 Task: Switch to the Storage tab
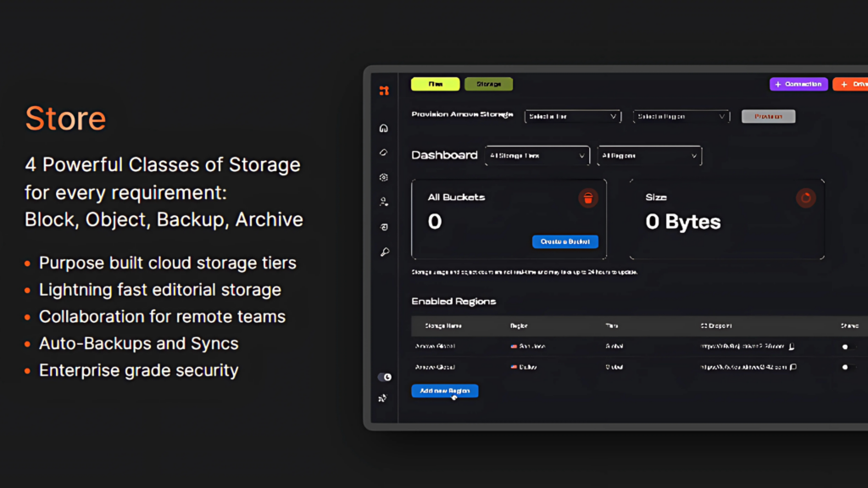coord(488,84)
